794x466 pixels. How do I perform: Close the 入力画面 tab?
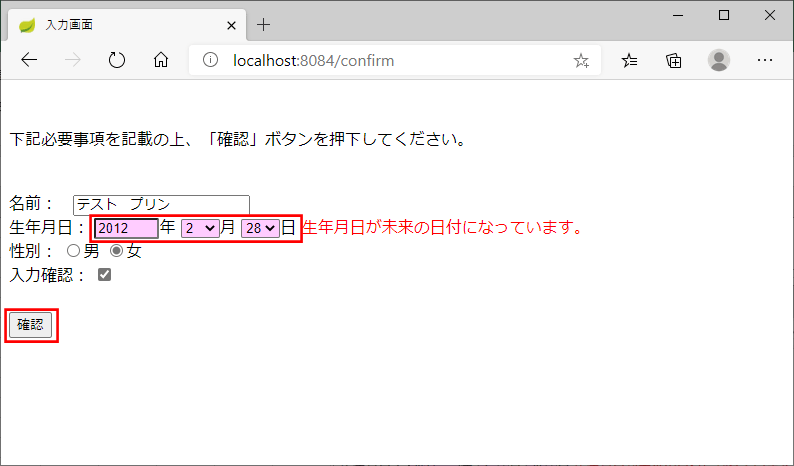231,25
